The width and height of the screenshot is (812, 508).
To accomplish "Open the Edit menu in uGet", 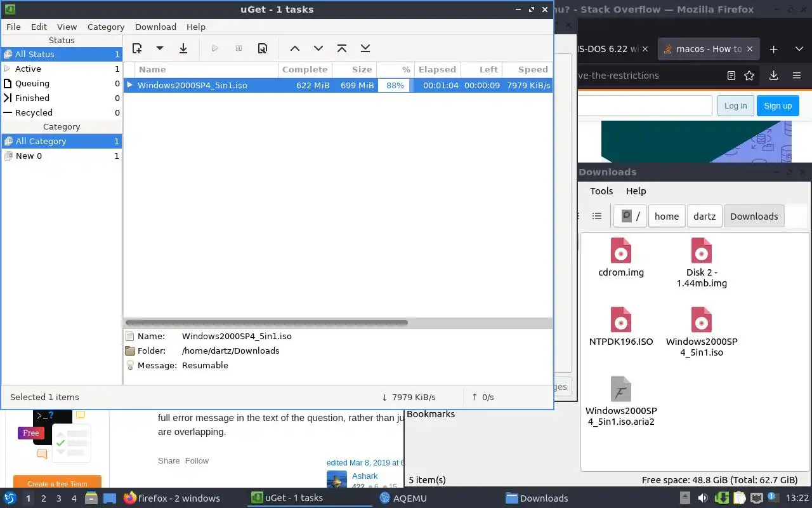I will [x=39, y=27].
